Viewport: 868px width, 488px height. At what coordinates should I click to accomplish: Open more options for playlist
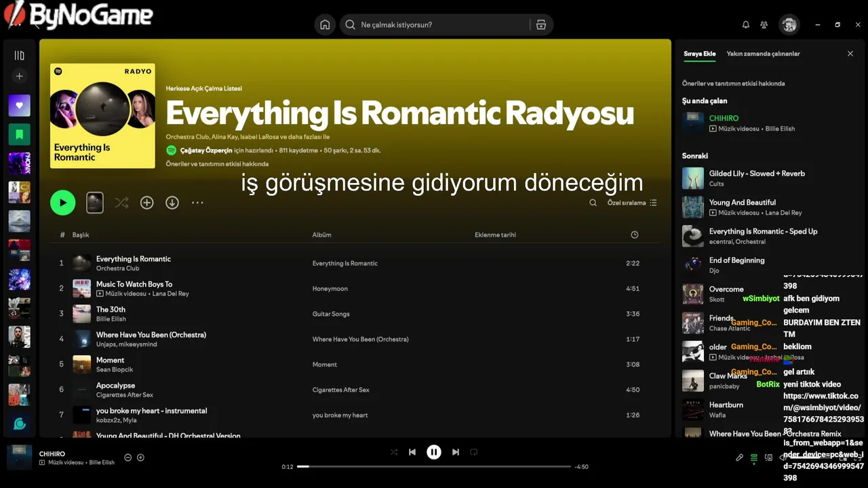tap(197, 203)
